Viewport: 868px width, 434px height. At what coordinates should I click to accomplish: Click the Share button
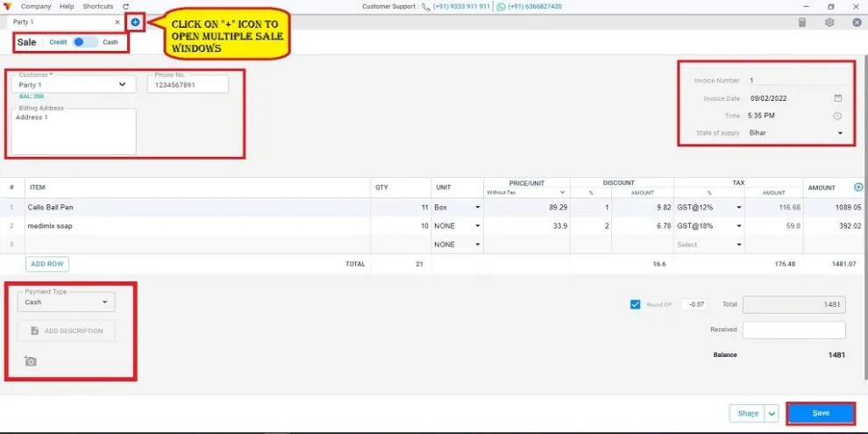pyautogui.click(x=748, y=414)
